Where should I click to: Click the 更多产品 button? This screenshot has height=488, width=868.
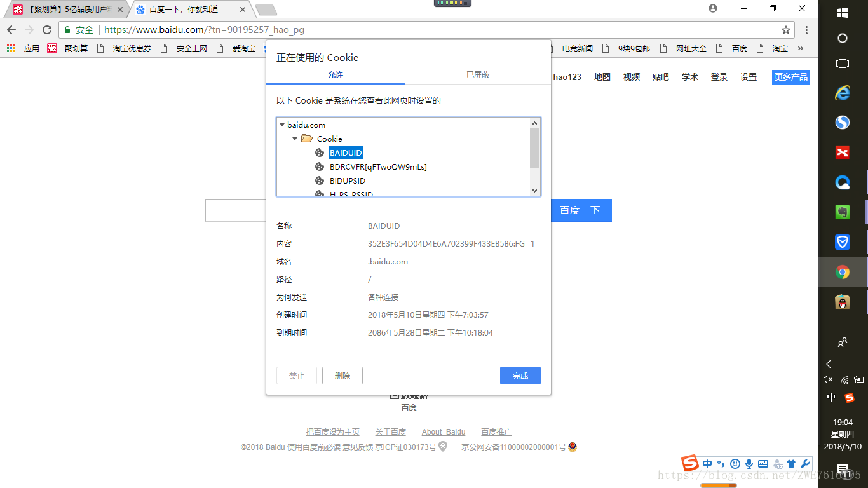point(791,77)
